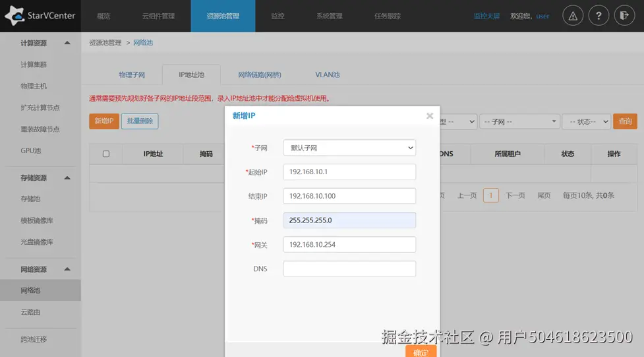Close the 新增IP dialog with X
Image resolution: width=644 pixels, height=357 pixels.
(430, 116)
